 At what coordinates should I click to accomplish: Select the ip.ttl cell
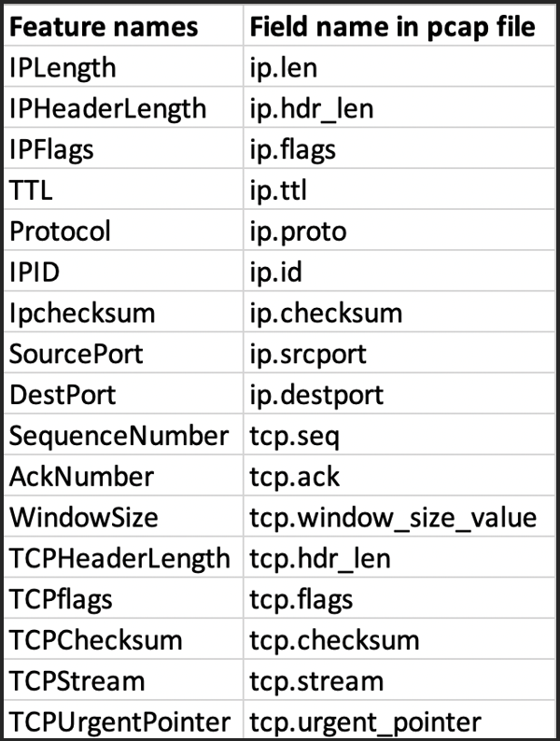point(399,189)
